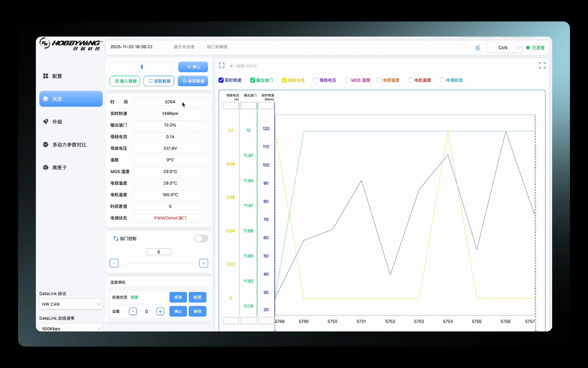Image resolution: width=588 pixels, height=368 pixels.
Task: Click the 实时转速 axis top input box
Action: tap(266, 106)
